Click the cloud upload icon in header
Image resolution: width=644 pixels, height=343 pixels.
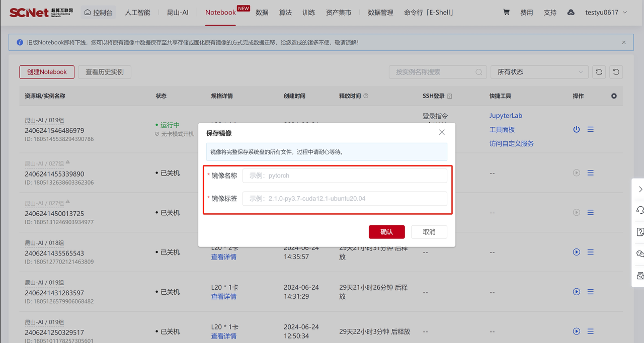coord(571,13)
